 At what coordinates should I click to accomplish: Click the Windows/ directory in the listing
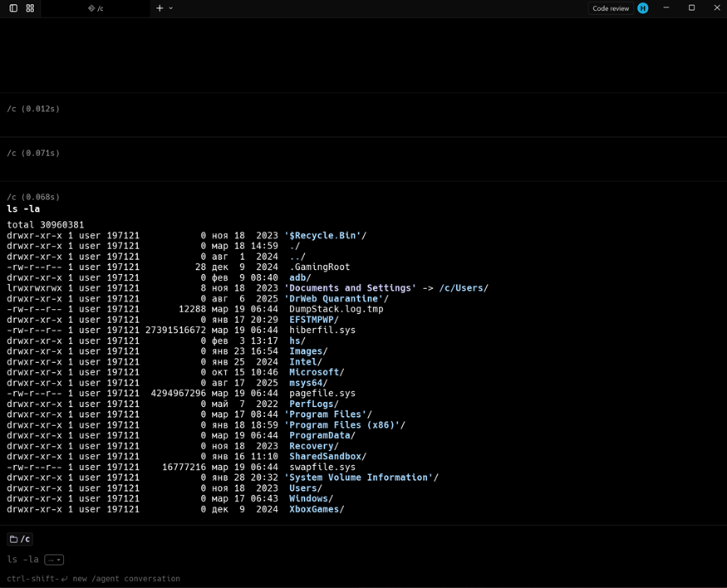pos(311,499)
